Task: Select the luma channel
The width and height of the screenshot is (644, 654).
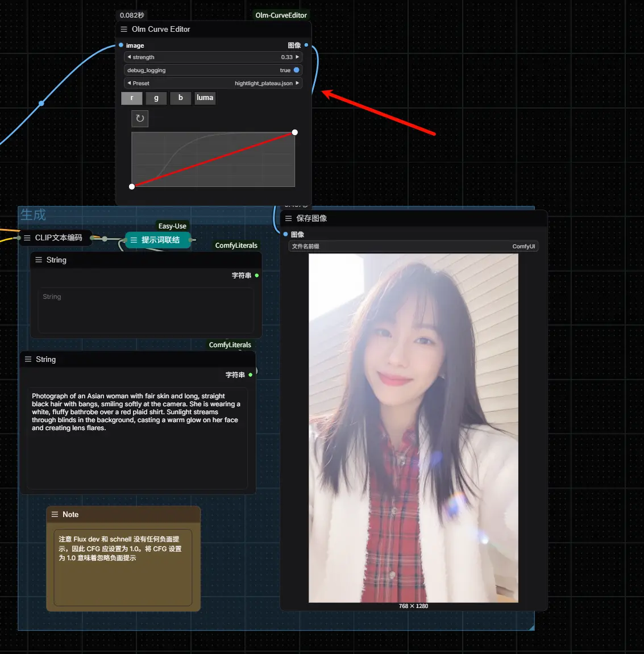Action: point(205,98)
